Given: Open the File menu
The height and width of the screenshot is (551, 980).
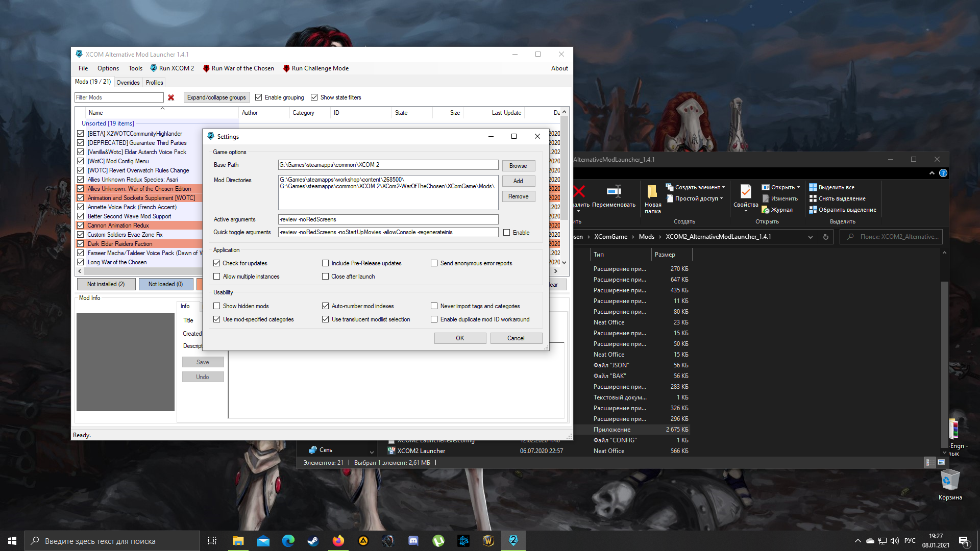Looking at the screenshot, I should 83,68.
